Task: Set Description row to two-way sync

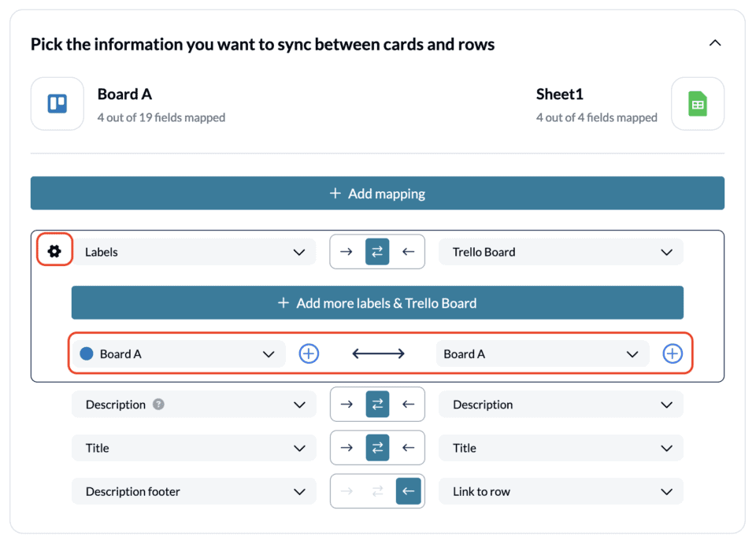Action: [x=377, y=404]
